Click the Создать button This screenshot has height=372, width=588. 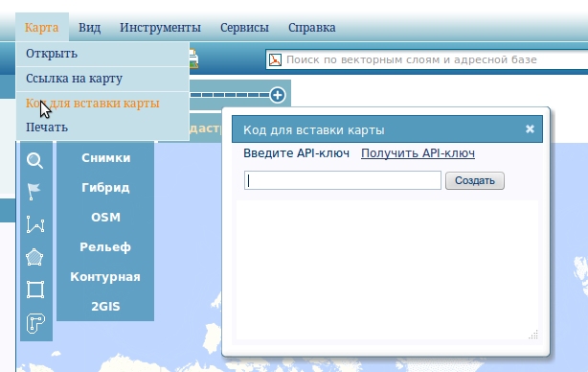pyautogui.click(x=475, y=180)
